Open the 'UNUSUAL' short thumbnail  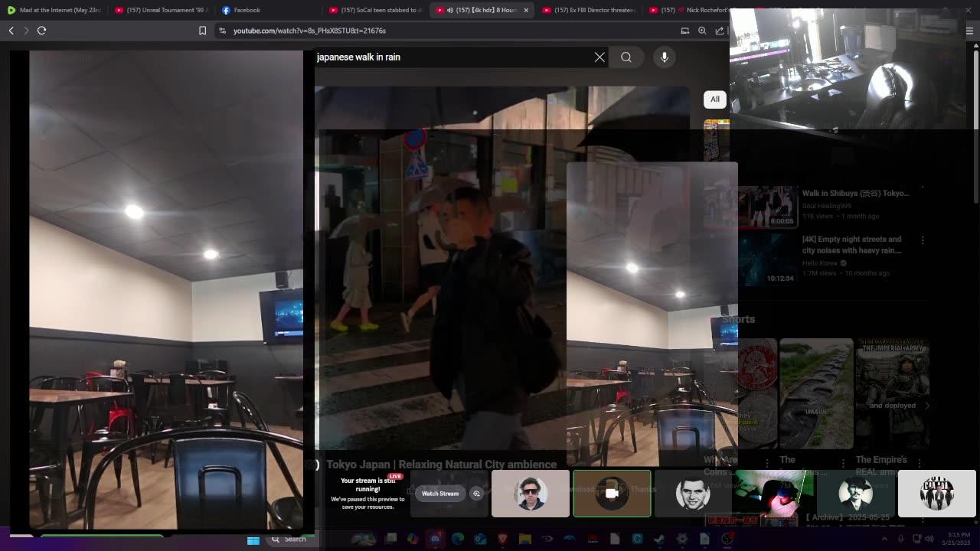coord(816,394)
